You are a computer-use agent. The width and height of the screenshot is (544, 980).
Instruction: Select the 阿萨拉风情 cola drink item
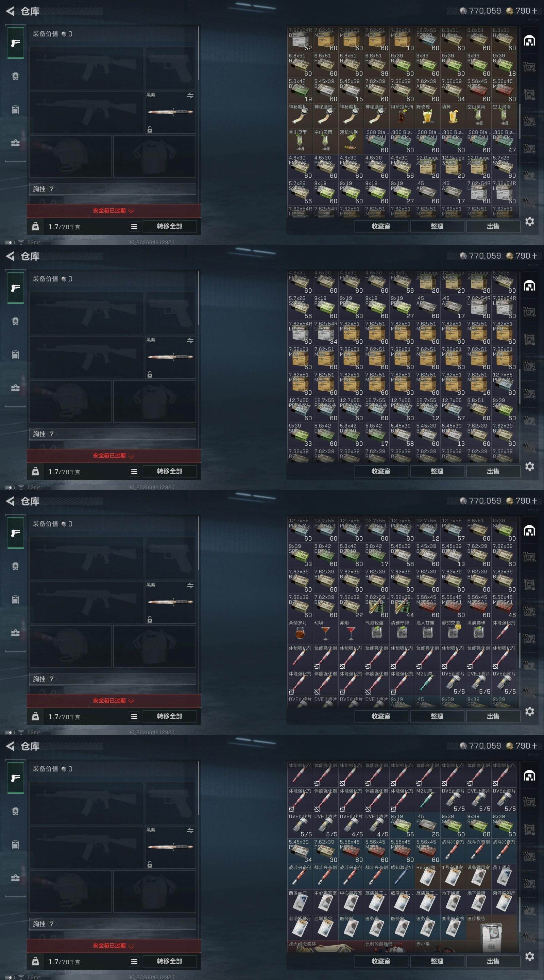point(402,116)
